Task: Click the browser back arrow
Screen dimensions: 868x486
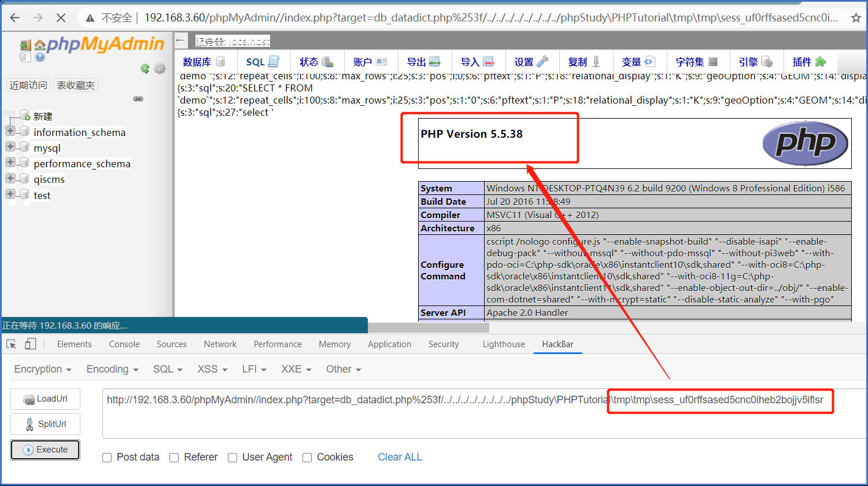Action: (x=15, y=18)
